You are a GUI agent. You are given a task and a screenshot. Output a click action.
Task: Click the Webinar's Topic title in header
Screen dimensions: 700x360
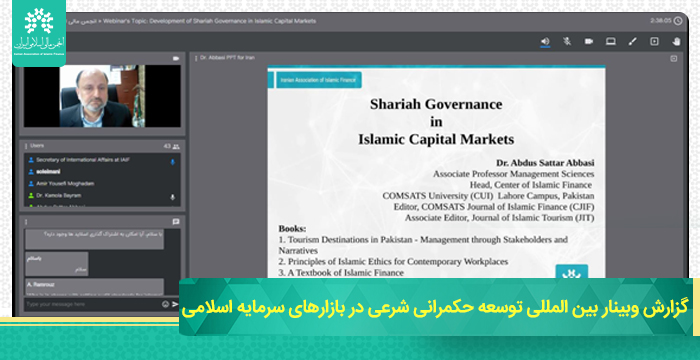click(x=209, y=21)
